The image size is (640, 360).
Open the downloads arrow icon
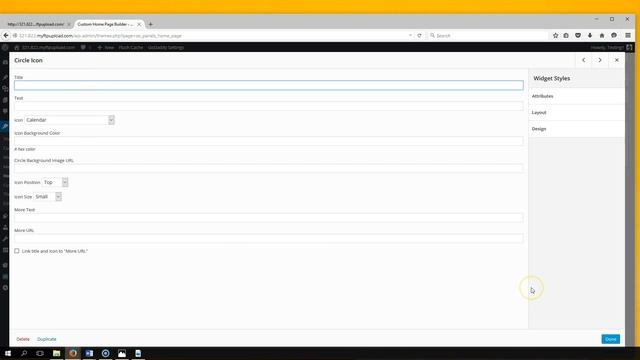coord(590,36)
